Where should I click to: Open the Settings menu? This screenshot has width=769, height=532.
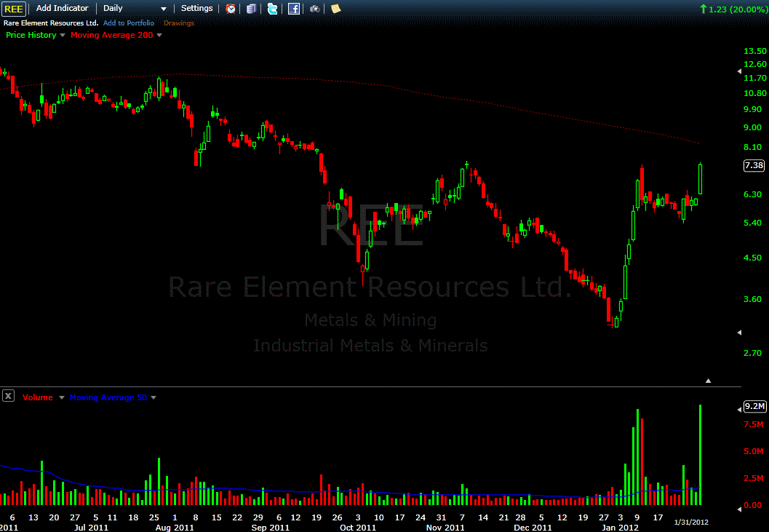[196, 8]
